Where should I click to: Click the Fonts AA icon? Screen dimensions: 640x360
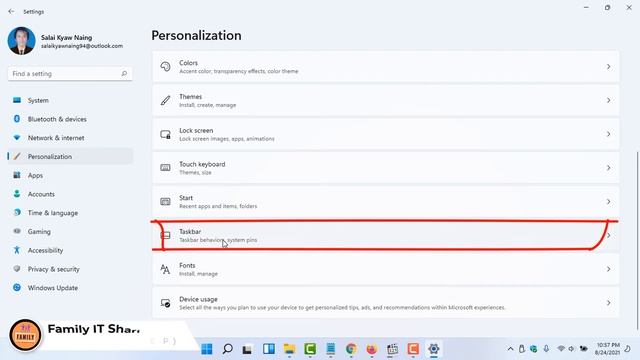[x=165, y=269]
